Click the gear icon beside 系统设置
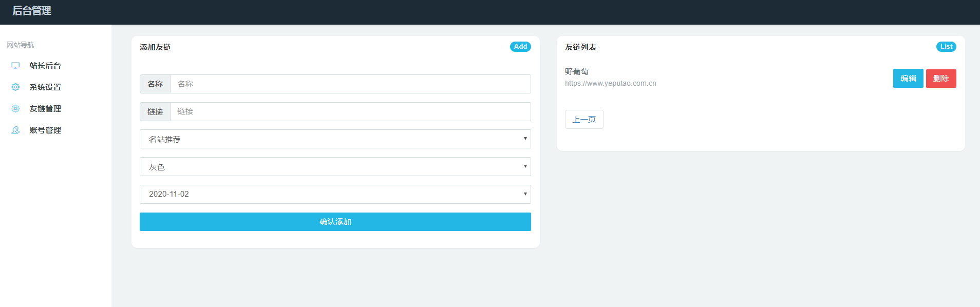This screenshot has height=307, width=980. point(15,87)
